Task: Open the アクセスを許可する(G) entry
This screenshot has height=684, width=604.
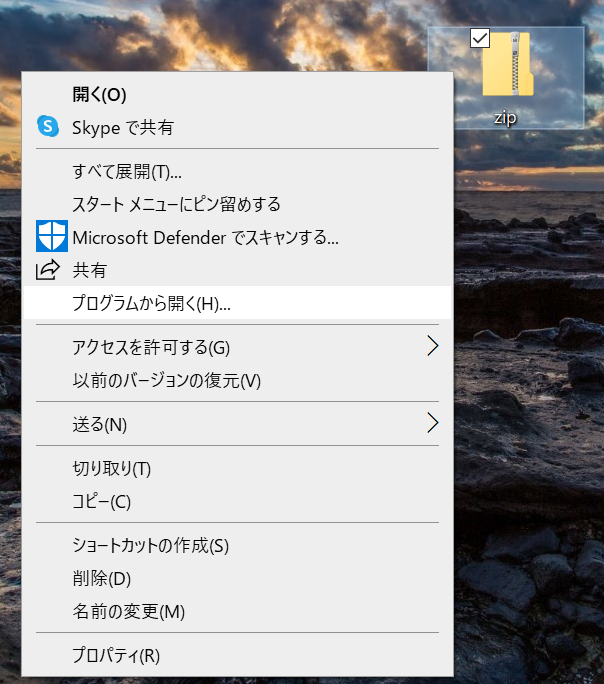Action: pos(238,347)
